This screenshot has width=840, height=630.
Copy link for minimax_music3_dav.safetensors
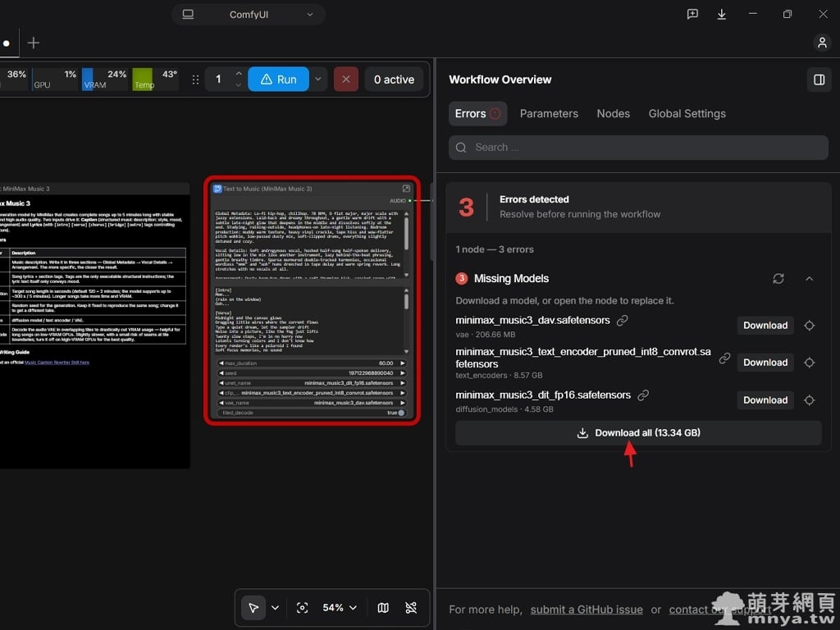622,321
